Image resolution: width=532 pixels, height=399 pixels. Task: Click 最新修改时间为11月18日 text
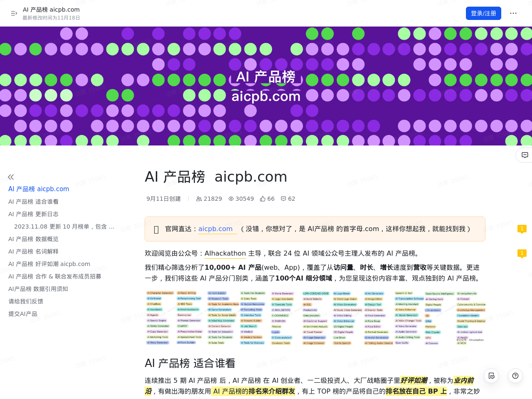coord(51,18)
